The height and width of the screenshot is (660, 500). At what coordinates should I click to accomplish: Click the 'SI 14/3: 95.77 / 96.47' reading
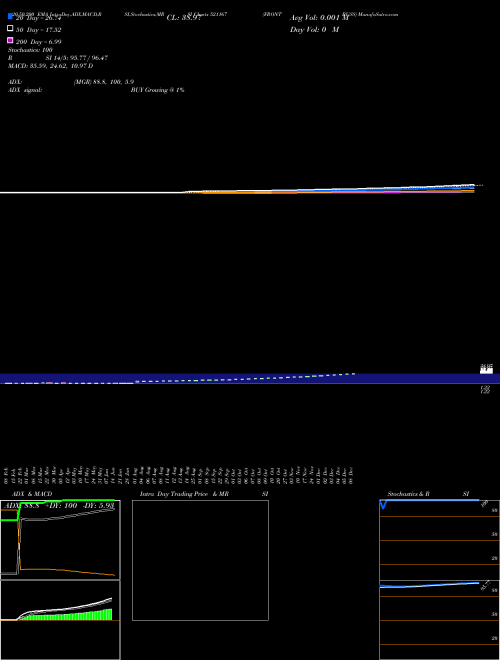coord(77,58)
